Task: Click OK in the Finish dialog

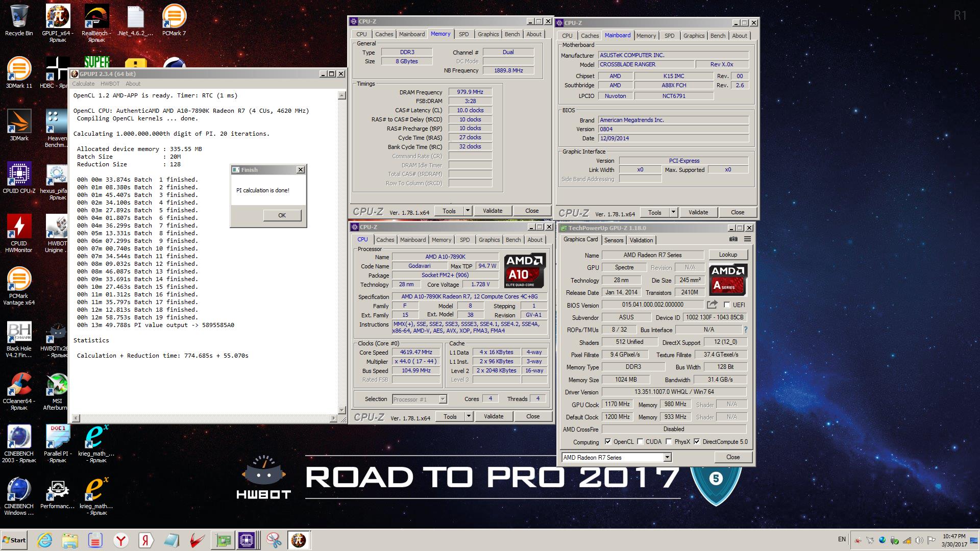Action: click(282, 215)
